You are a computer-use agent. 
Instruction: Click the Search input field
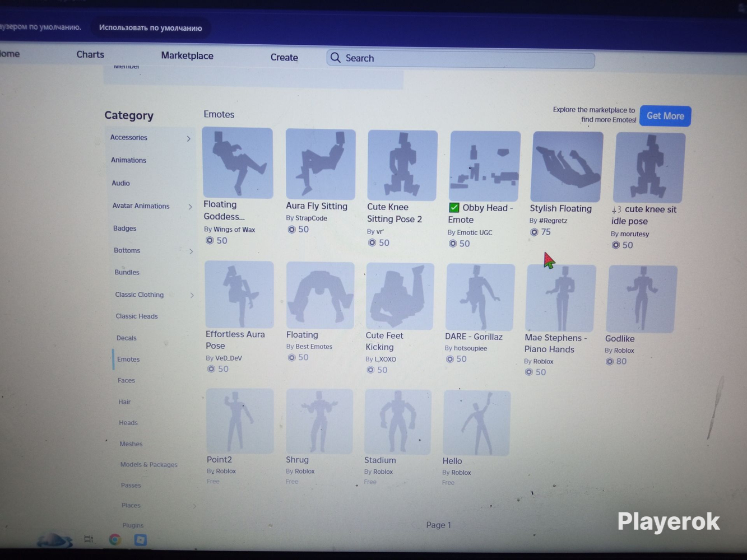[461, 59]
